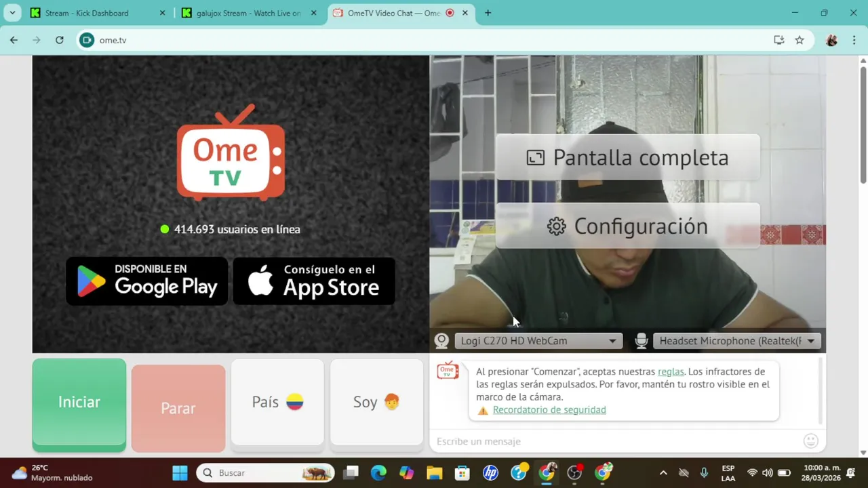Click the install app icon in address bar
The width and height of the screenshot is (868, 488).
779,40
